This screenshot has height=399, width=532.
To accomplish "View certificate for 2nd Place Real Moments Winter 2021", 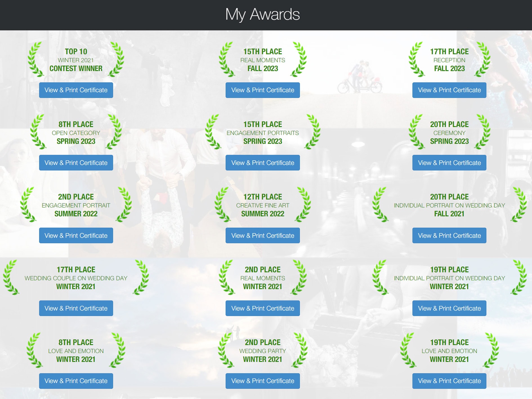I will [262, 308].
